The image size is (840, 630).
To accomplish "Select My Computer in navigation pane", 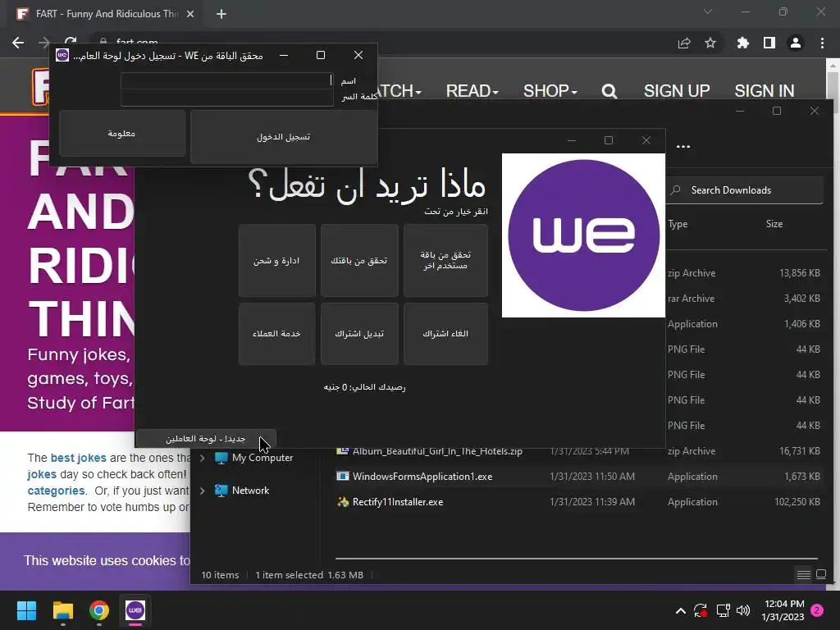I will click(262, 458).
